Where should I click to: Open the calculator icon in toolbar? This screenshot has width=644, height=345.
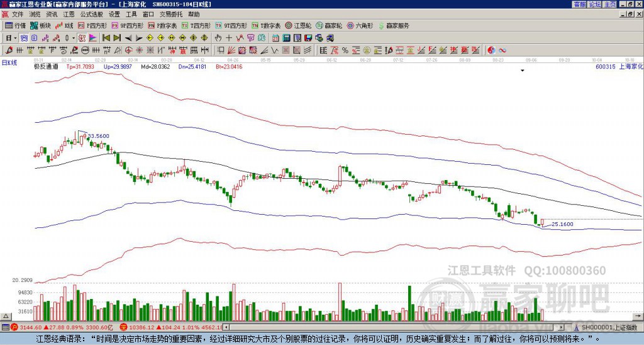click(286, 38)
